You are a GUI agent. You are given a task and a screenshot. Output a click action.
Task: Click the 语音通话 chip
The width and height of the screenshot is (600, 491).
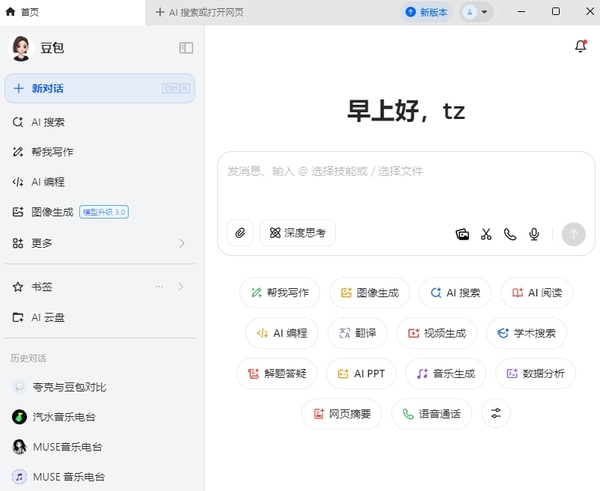(x=431, y=414)
